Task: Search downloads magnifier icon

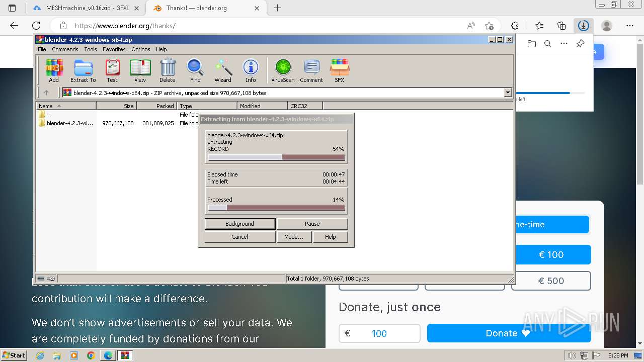Action: click(548, 44)
